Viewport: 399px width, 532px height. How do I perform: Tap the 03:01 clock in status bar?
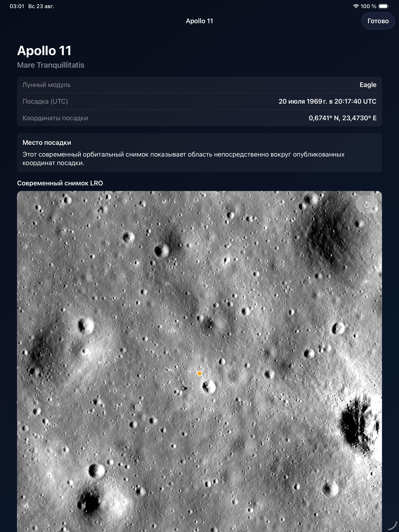point(17,6)
